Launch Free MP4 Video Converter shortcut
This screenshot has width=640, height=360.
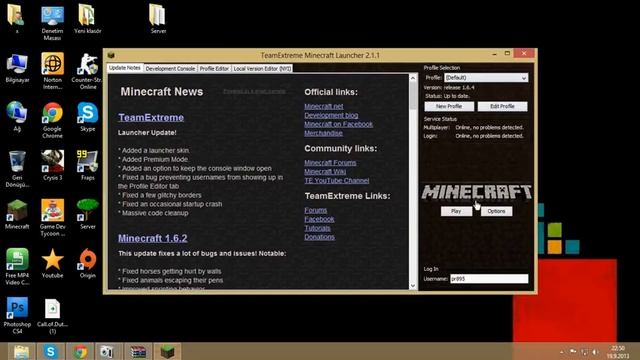point(17,267)
